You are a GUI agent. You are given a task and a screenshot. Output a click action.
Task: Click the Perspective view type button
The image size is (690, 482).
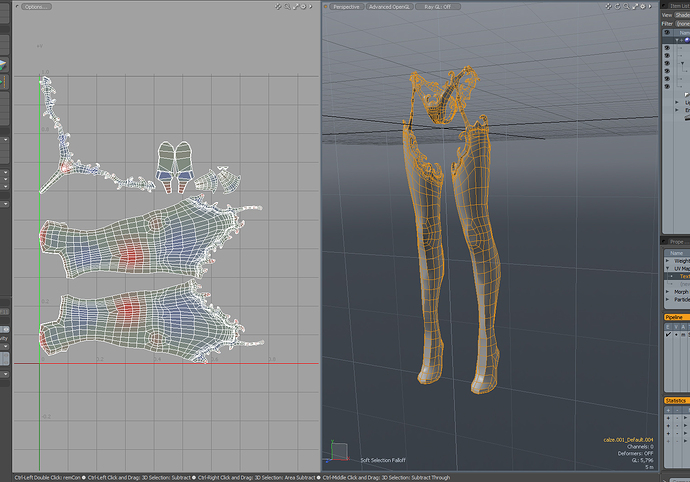click(346, 7)
